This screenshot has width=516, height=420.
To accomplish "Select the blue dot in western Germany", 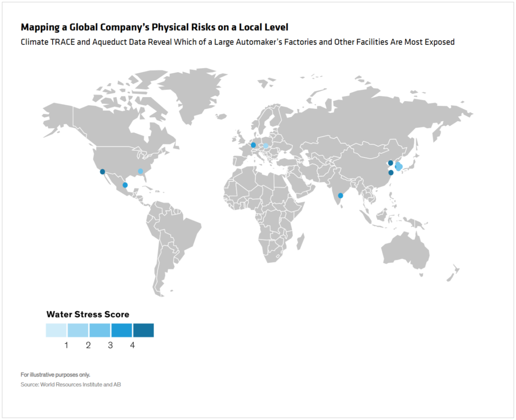I will pos(253,145).
